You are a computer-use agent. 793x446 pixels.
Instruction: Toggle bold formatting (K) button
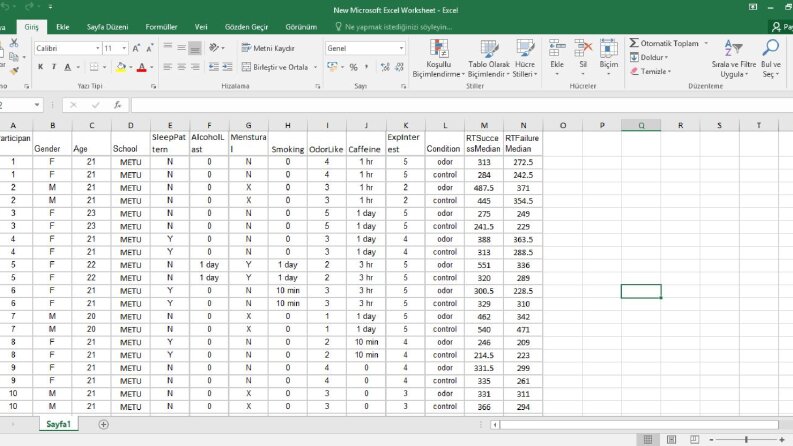click(40, 67)
